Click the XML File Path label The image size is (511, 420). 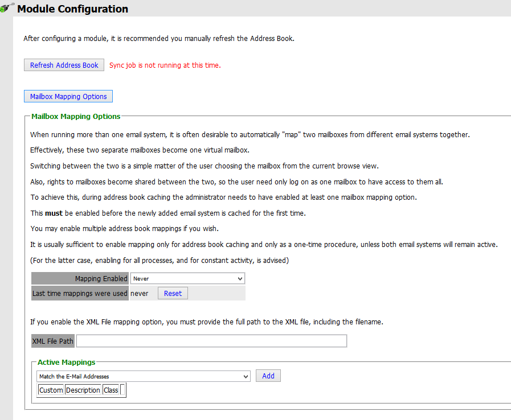pyautogui.click(x=53, y=341)
